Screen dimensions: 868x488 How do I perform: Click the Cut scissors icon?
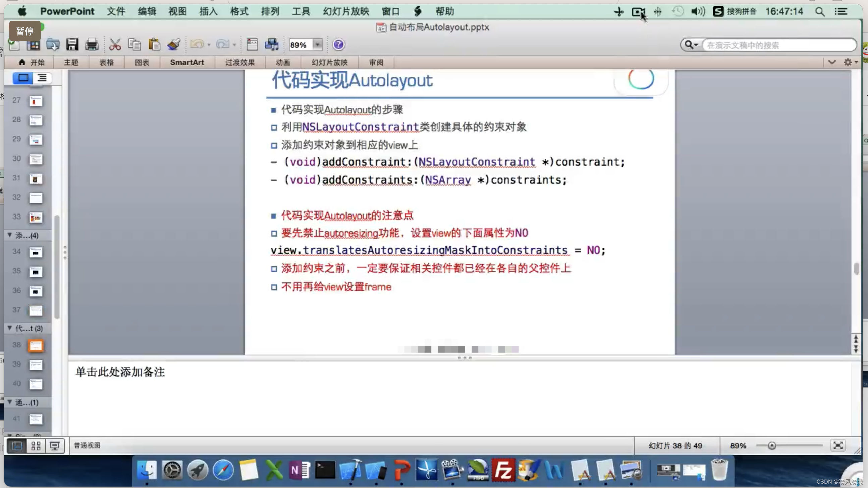pyautogui.click(x=115, y=45)
